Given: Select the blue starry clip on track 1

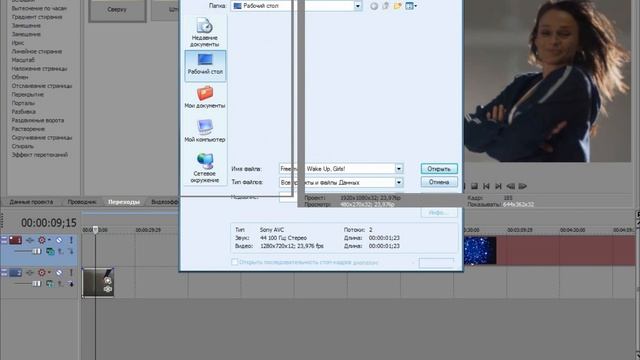Looking at the screenshot, I should tap(480, 250).
